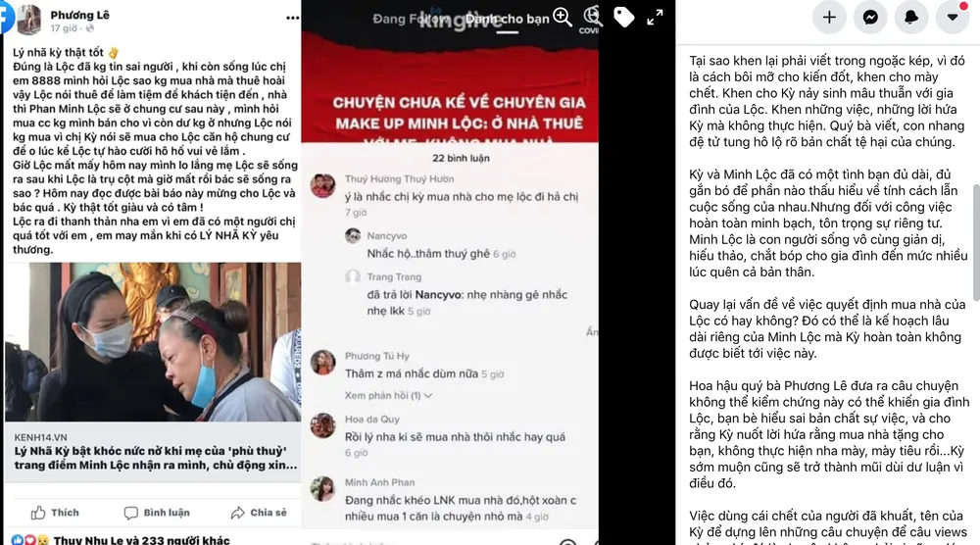Screen dimensions: 980x545
Task: Open Messenger chats icon
Action: 870,17
